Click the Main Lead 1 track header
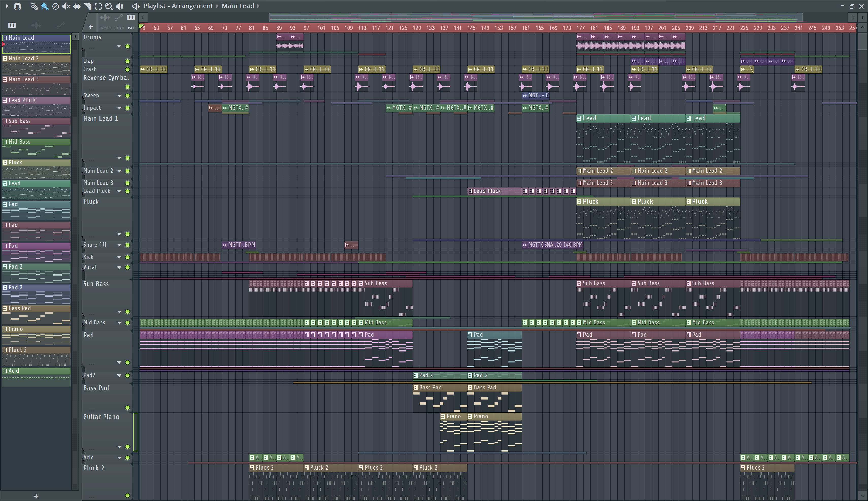 point(101,119)
